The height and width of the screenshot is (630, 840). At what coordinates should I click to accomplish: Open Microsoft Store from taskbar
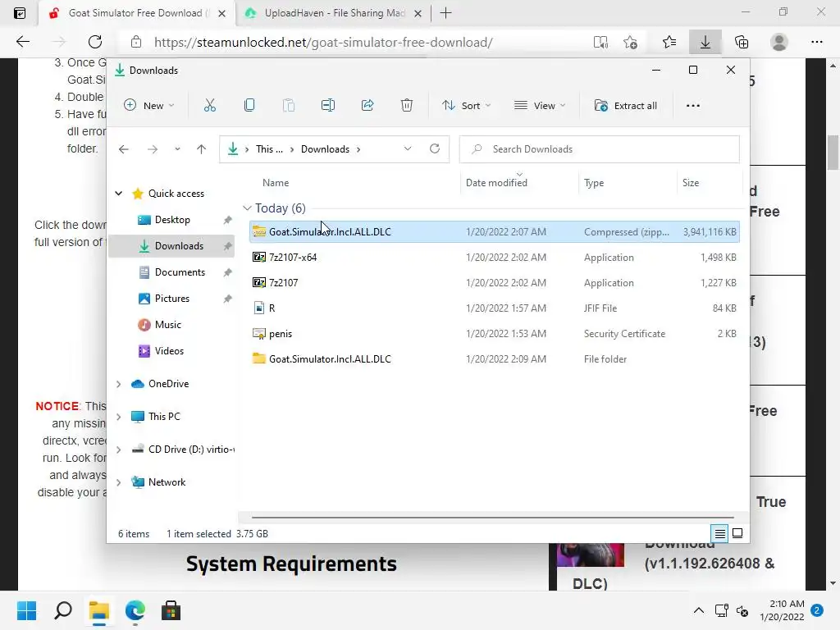click(171, 610)
